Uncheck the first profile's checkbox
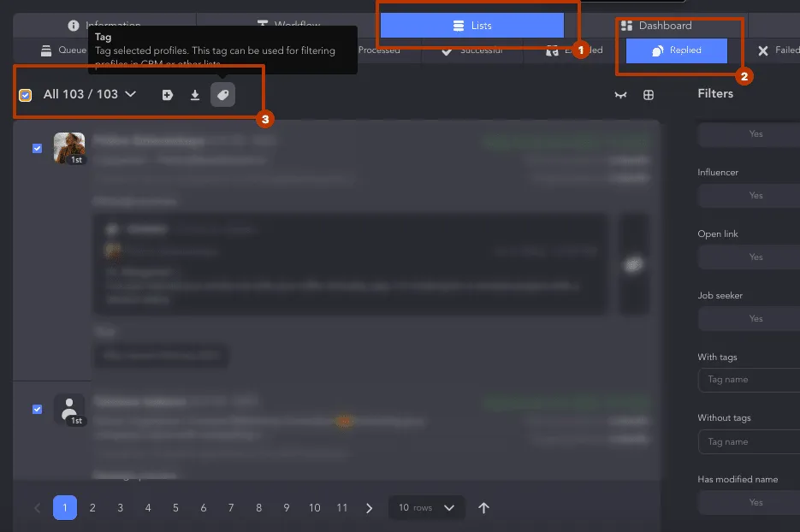800x532 pixels. [38, 149]
